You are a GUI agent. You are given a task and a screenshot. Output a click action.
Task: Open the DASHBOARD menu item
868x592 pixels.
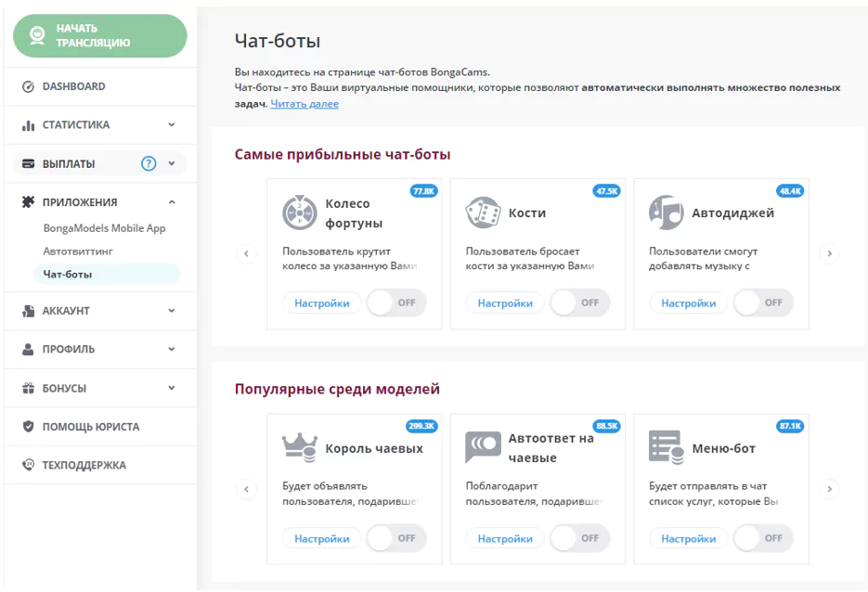[x=99, y=86]
